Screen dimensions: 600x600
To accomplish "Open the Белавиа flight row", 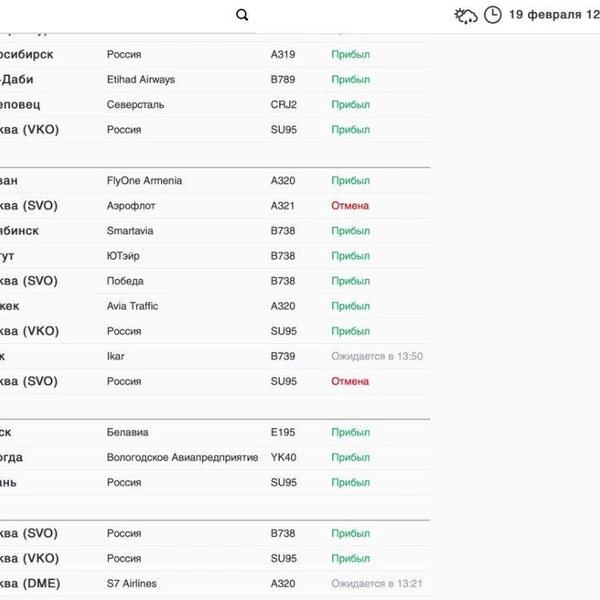I will coord(127,433).
